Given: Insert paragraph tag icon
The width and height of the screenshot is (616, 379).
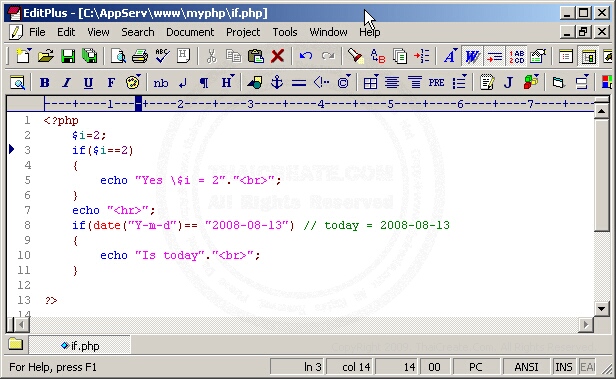Looking at the screenshot, I should pyautogui.click(x=204, y=82).
